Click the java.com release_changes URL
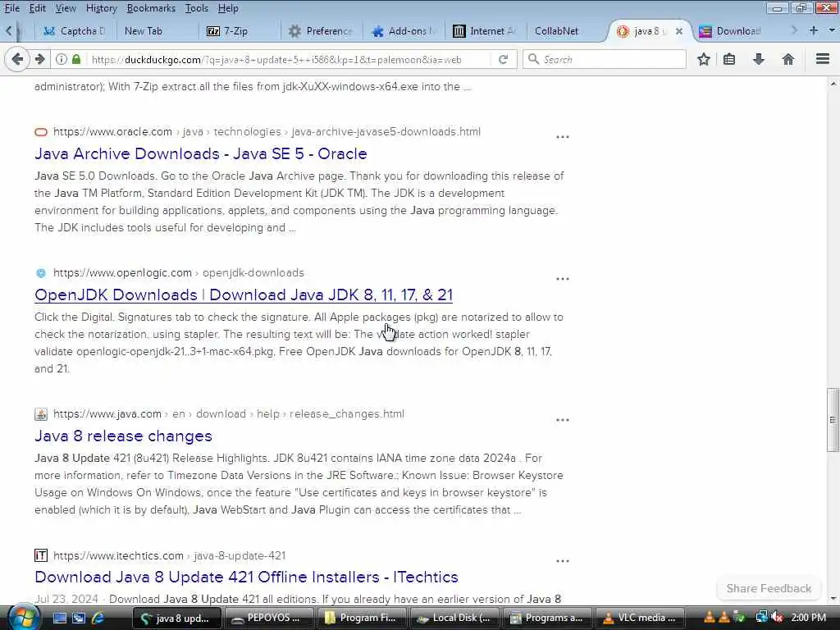The height and width of the screenshot is (630, 840). (x=229, y=414)
